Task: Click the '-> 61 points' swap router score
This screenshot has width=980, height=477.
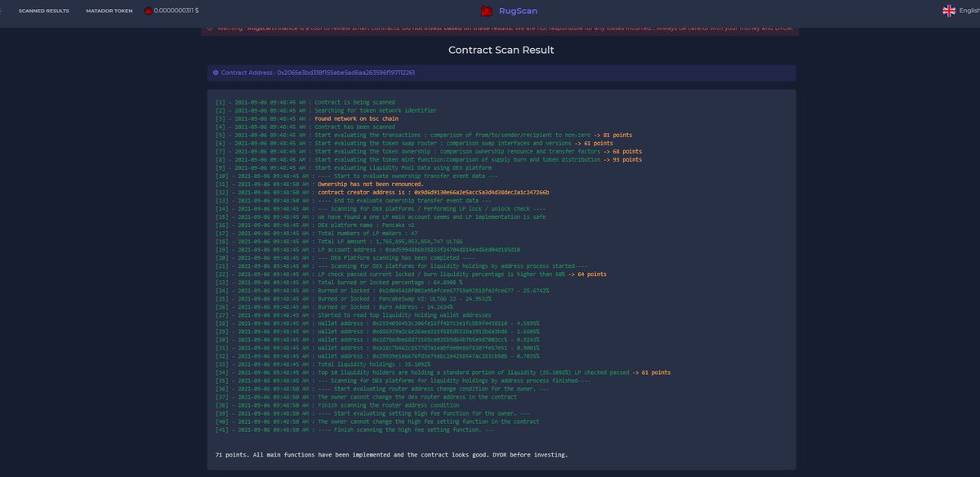Action: click(x=593, y=143)
